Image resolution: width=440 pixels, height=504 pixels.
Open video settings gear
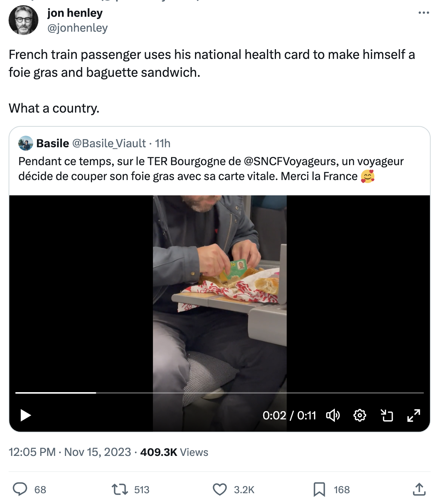(x=359, y=415)
